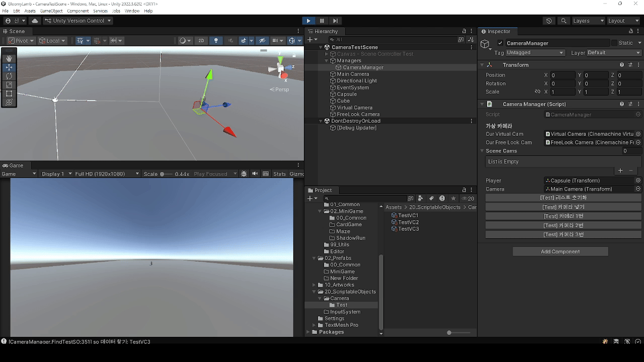This screenshot has height=362, width=644.
Task: Open the Component menu
Action: 77,11
